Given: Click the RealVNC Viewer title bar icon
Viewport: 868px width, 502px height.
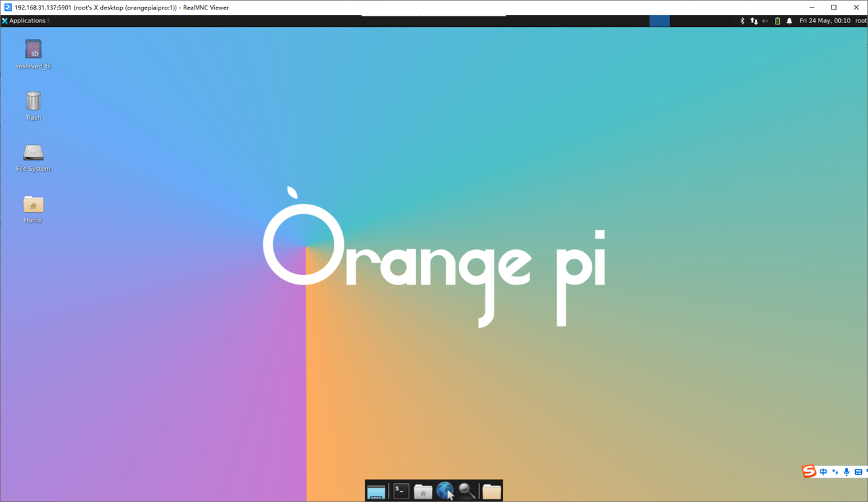Looking at the screenshot, I should click(x=7, y=7).
